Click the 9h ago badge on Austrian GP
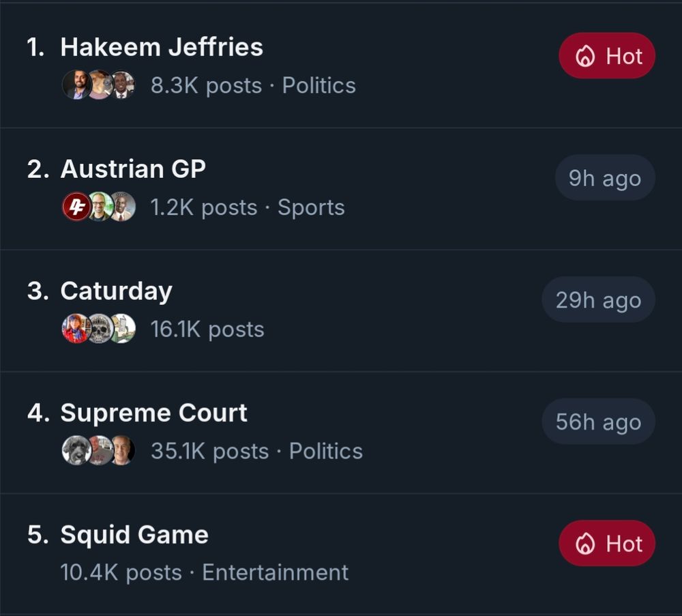The image size is (682, 616). [x=604, y=177]
